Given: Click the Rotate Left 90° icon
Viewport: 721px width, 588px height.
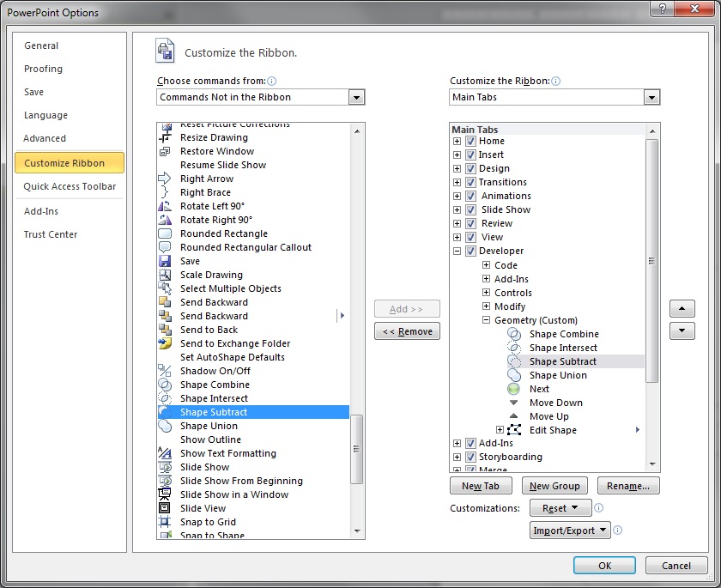Looking at the screenshot, I should pos(165,206).
